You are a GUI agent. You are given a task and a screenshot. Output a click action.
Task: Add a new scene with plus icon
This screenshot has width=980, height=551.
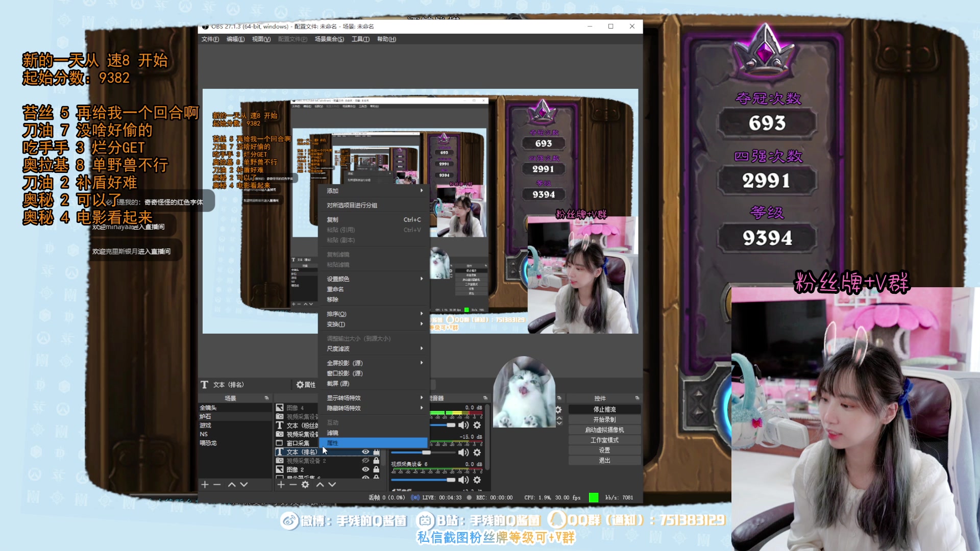pos(205,484)
